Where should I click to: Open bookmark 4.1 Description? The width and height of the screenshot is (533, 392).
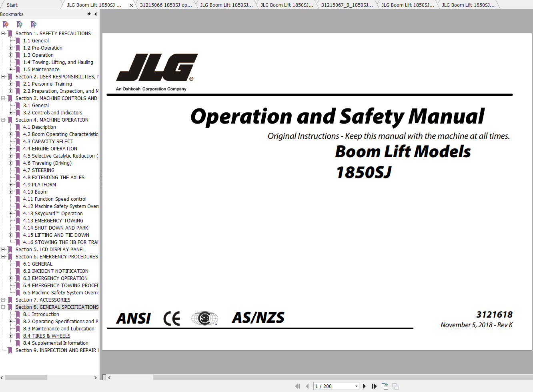pos(40,127)
